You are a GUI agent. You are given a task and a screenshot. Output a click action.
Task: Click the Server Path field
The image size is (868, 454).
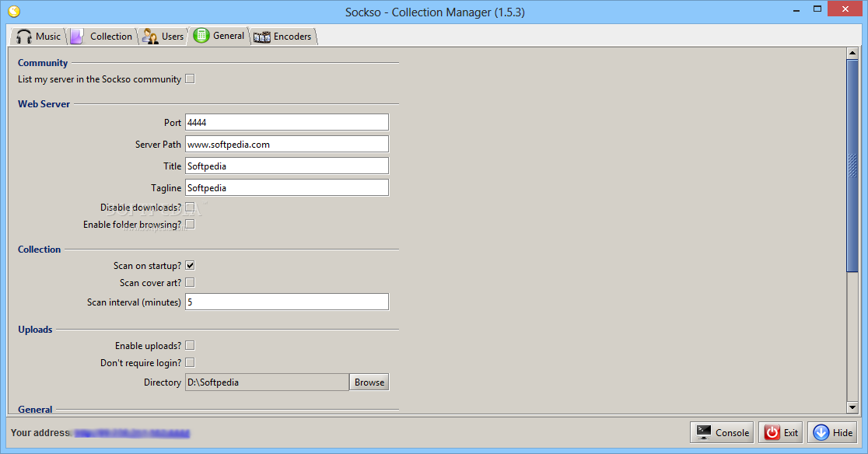click(x=287, y=145)
